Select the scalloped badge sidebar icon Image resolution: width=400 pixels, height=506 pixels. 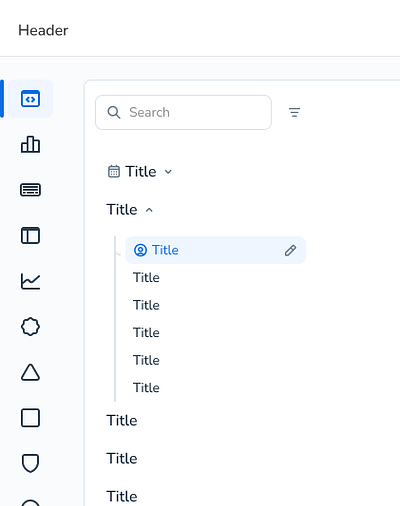30,326
